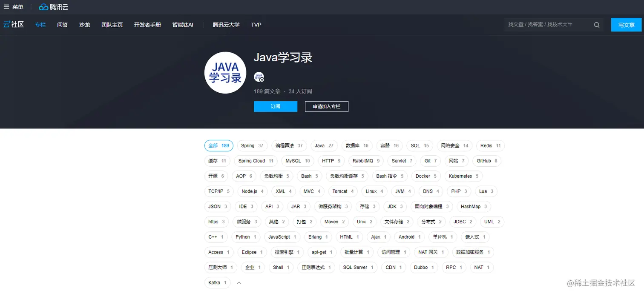Filter by 数据库 tag

coord(357,145)
